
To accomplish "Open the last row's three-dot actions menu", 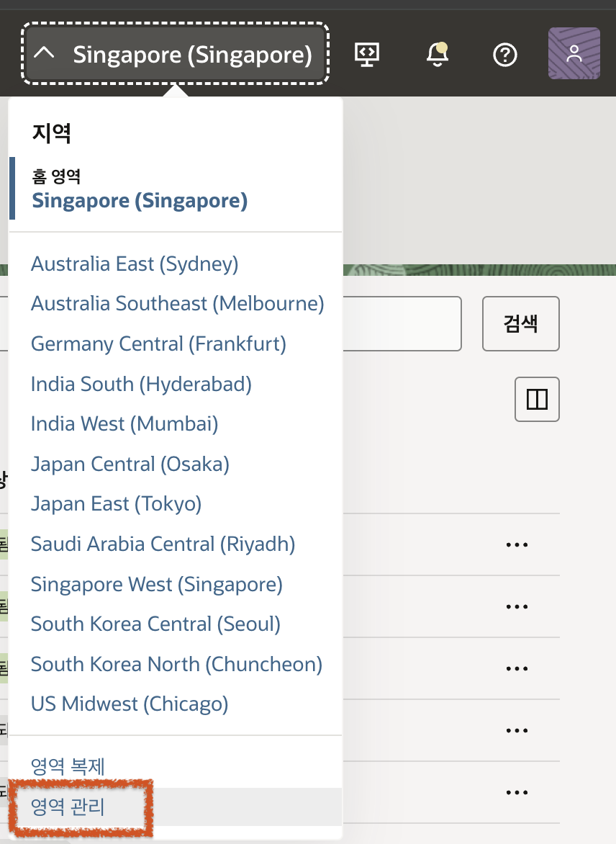I will 517,792.
